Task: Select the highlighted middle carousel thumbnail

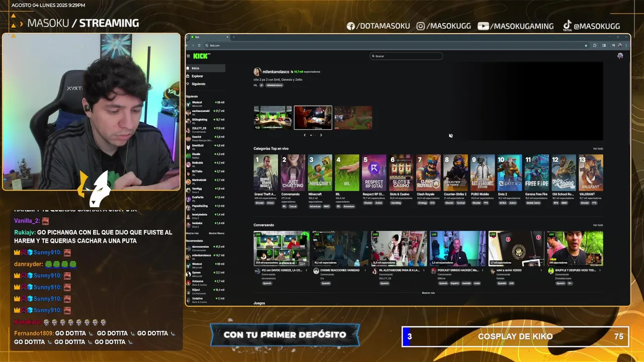Action: click(313, 118)
